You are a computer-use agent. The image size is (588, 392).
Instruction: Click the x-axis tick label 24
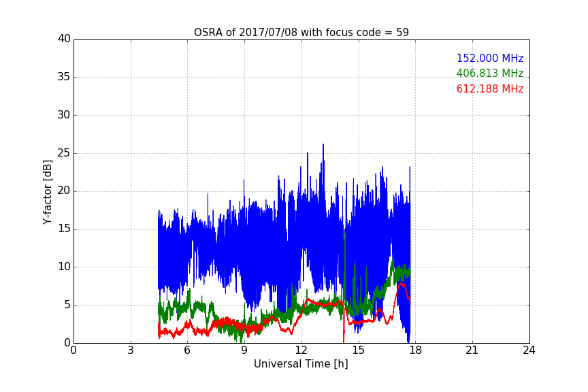pyautogui.click(x=529, y=350)
